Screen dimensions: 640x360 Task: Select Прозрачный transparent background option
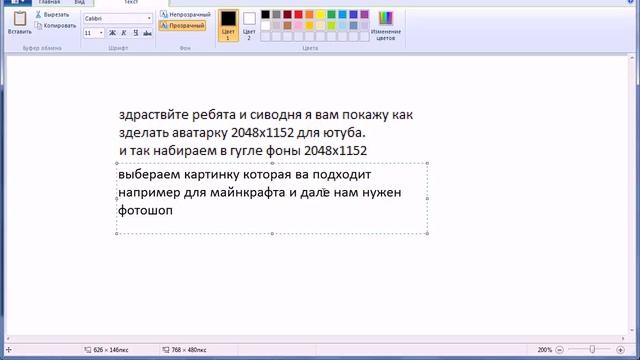[x=182, y=26]
